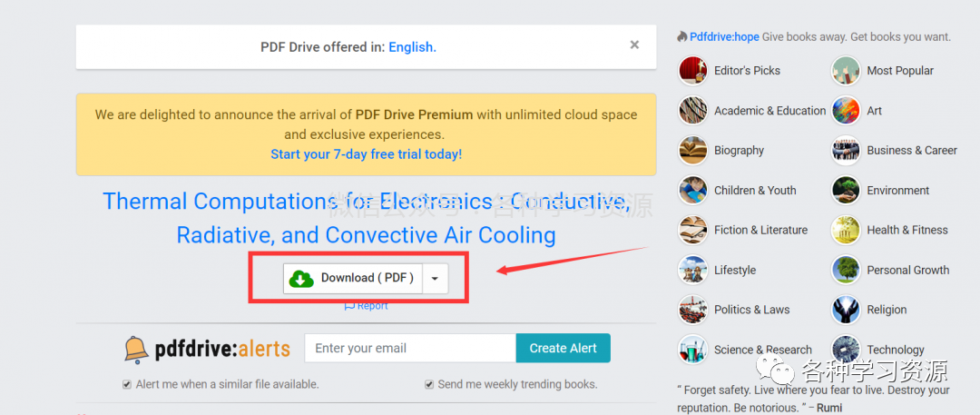The width and height of the screenshot is (980, 415).
Task: Click the Technology category icon
Action: tap(846, 350)
